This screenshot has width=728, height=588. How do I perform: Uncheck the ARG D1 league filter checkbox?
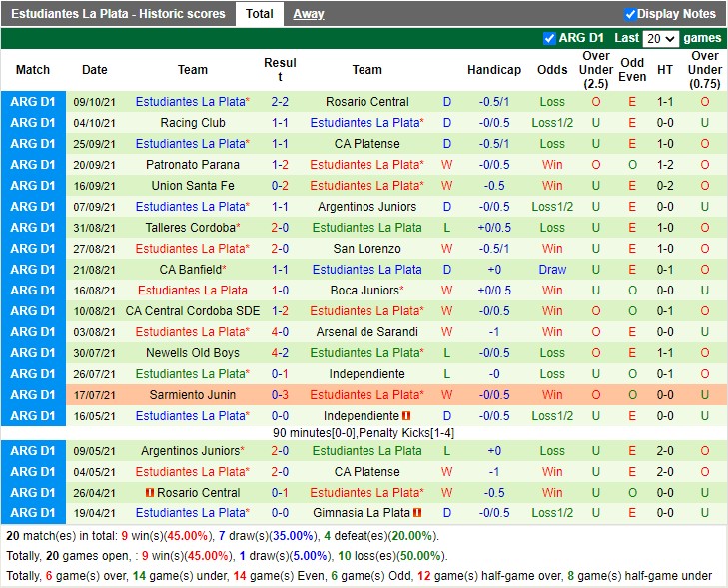click(x=549, y=38)
